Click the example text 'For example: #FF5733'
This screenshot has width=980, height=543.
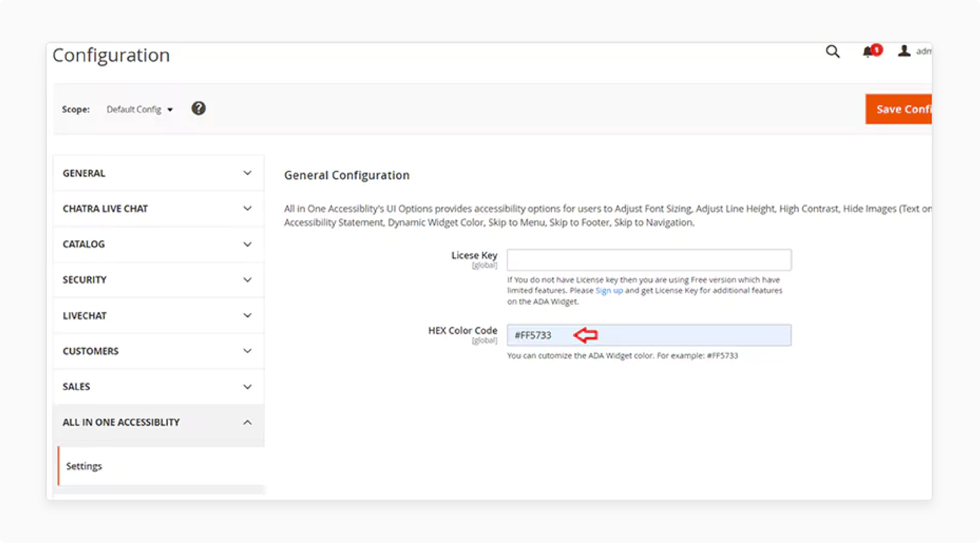[697, 356]
